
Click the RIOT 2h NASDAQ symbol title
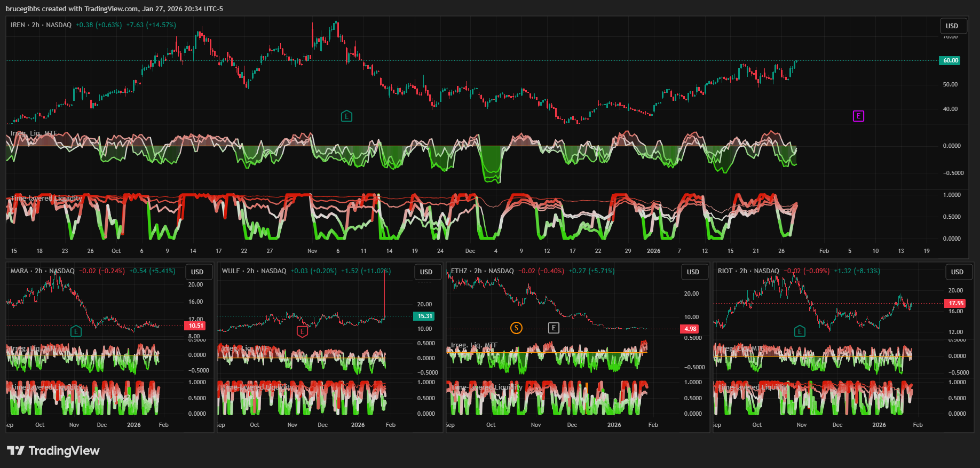pos(748,271)
